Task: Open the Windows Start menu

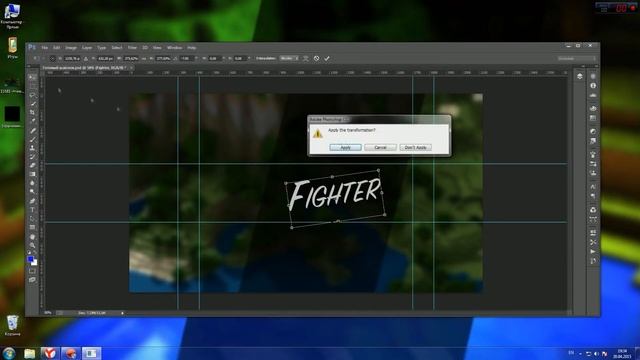Action: point(9,353)
